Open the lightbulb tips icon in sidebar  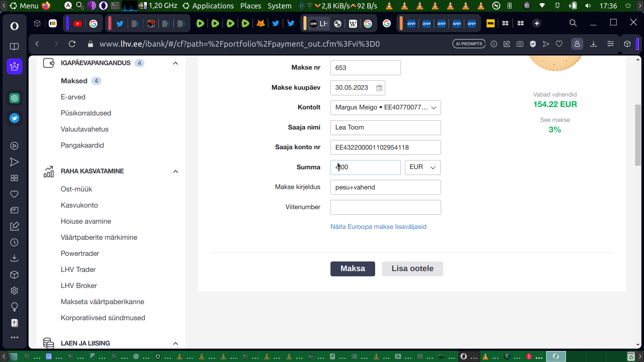tap(14, 307)
